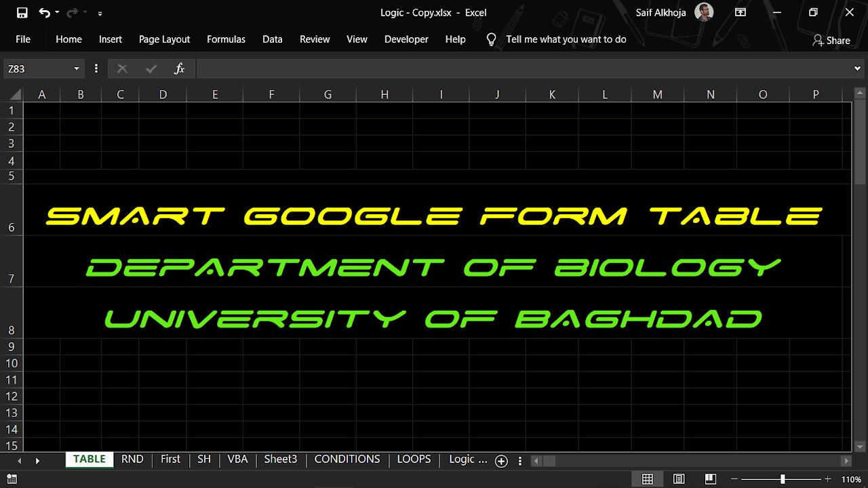Click the New Sheet plus icon
The image size is (868, 488).
(x=501, y=461)
